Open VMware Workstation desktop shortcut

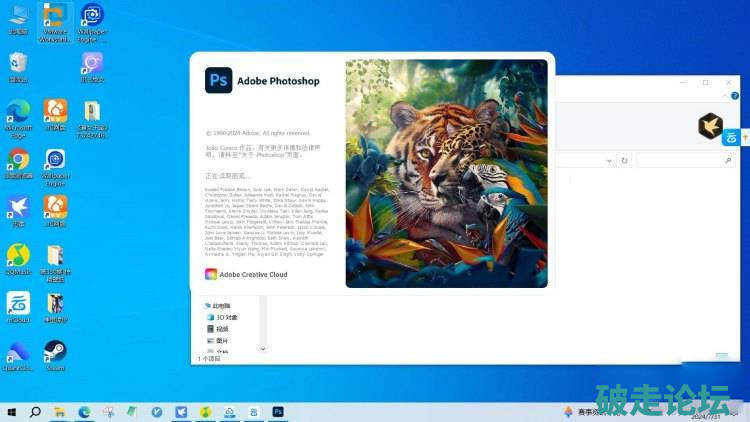[55, 16]
